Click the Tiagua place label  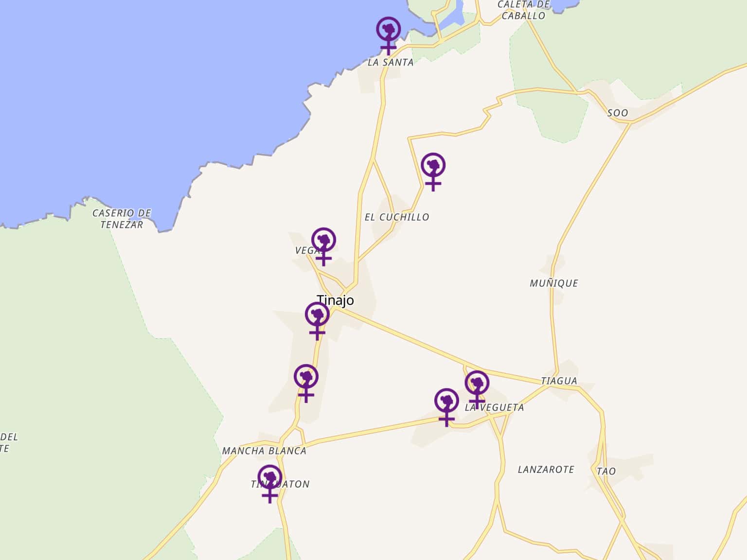(559, 381)
